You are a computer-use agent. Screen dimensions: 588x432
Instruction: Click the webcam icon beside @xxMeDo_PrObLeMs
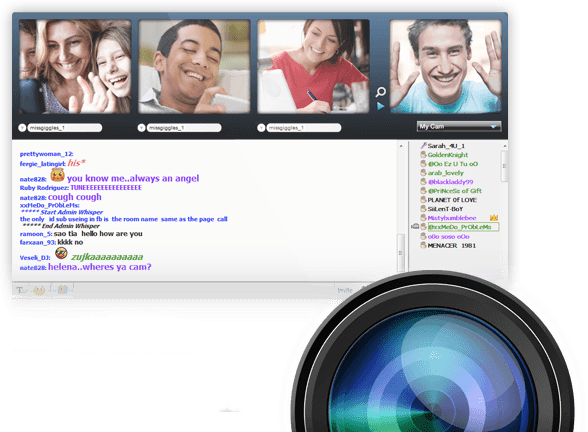coord(415,226)
